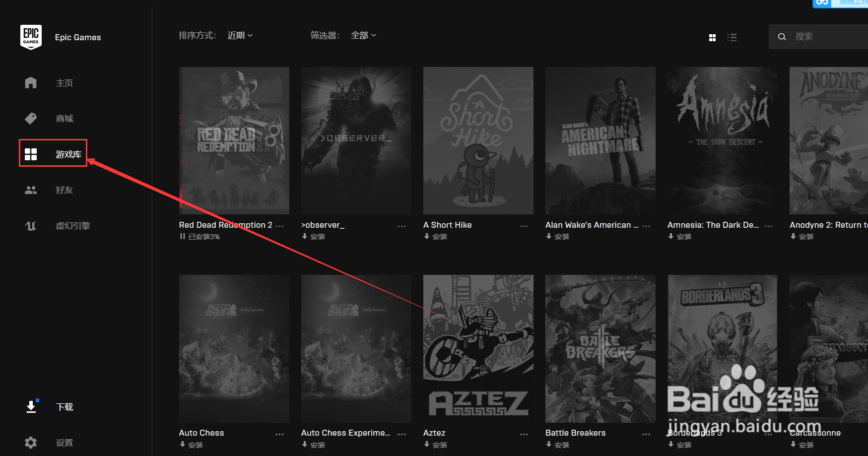Install Aztez via 安装

435,445
